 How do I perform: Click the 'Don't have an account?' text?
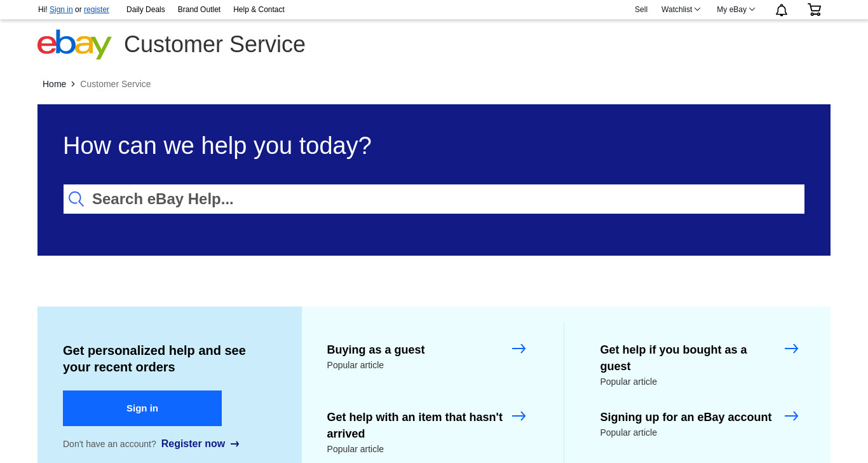[109, 444]
